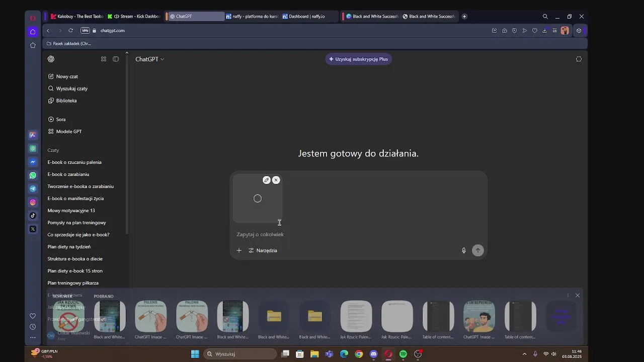Open chat 'E-book o rzucaniu palenia'

[74, 162]
